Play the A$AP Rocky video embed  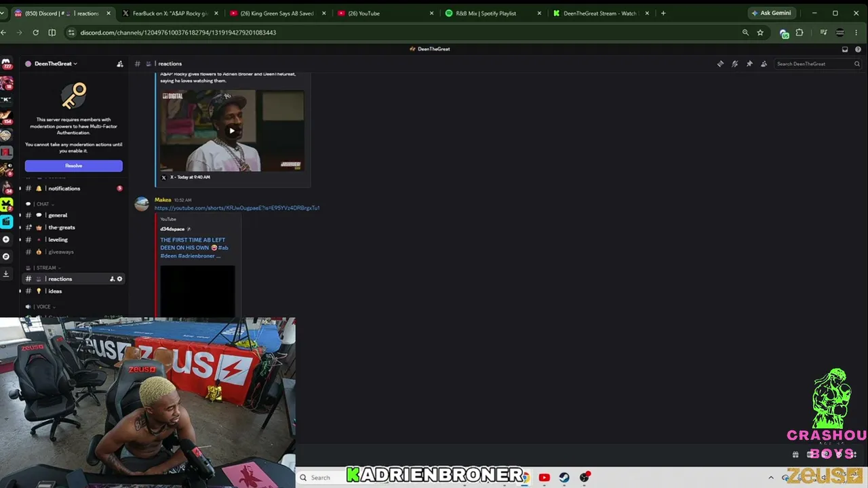coord(232,131)
